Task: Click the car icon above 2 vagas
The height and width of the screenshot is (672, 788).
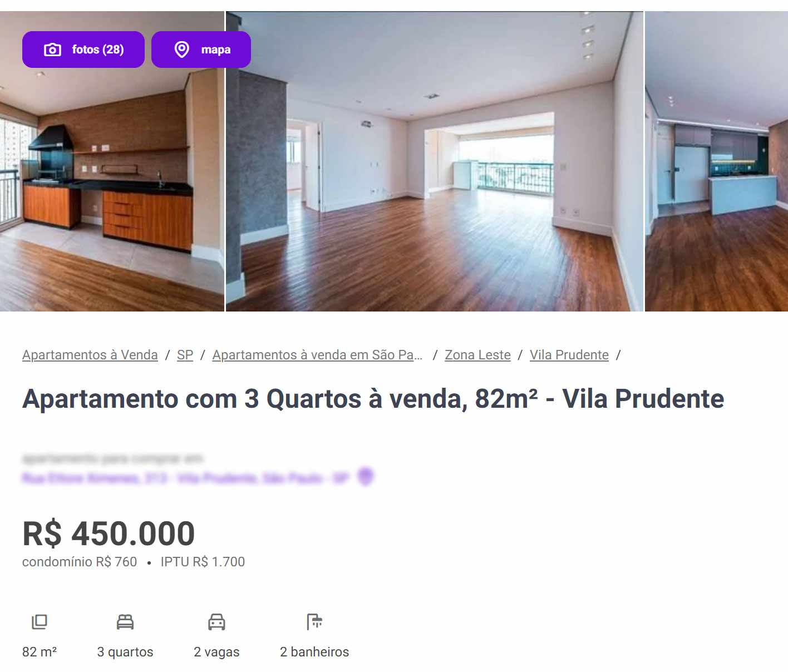Action: point(216,622)
